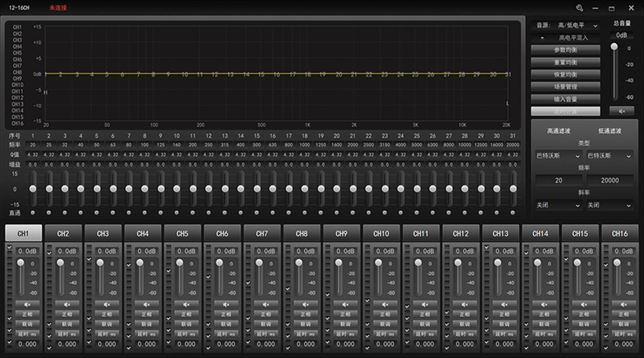
Task: Toggle the 正相 phase button on CH14
Action: tap(544, 314)
